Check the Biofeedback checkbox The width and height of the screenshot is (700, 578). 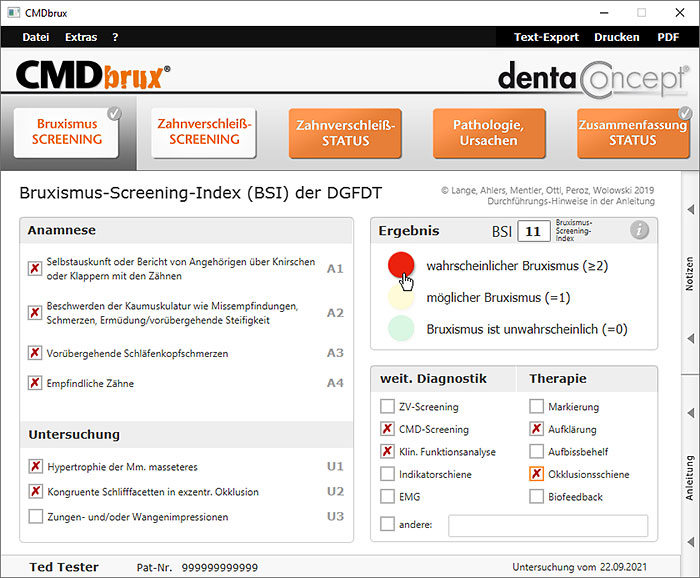[x=536, y=496]
